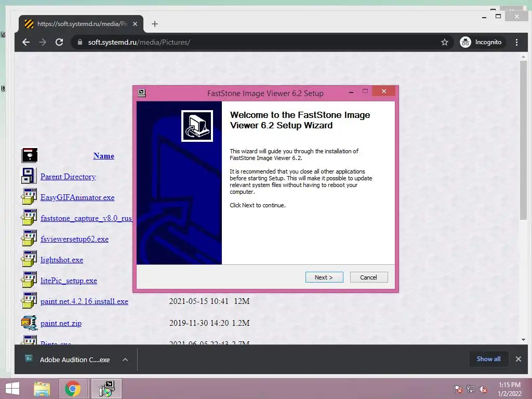Viewport: 532px width, 399px height.
Task: Download faststone_capture_v8.0_rus file
Action: [x=86, y=218]
